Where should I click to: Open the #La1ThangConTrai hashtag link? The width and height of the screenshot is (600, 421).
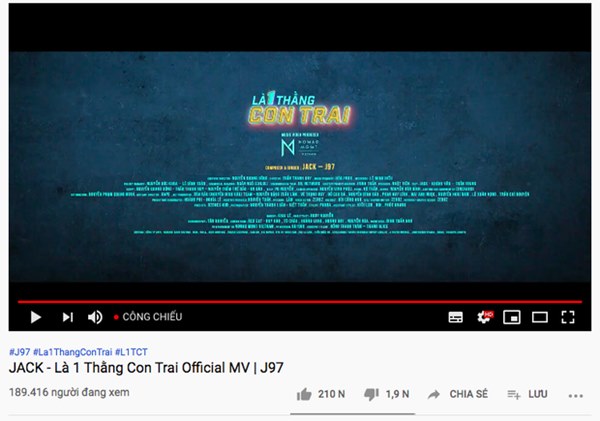73,352
